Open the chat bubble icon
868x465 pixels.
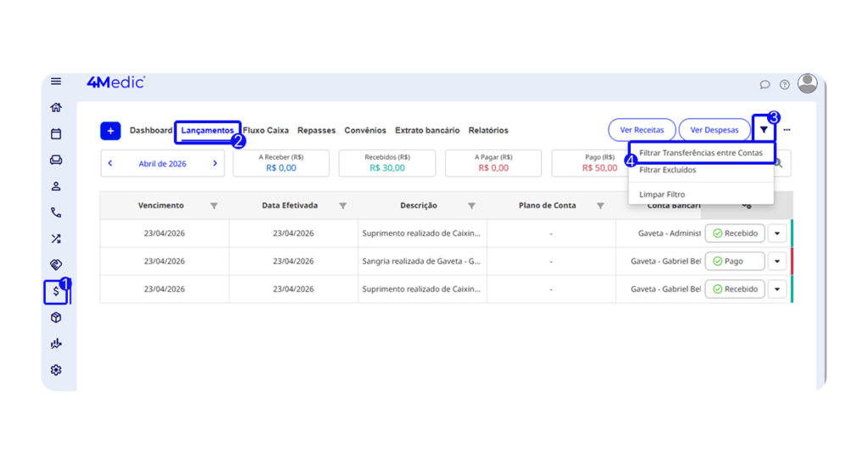[765, 85]
